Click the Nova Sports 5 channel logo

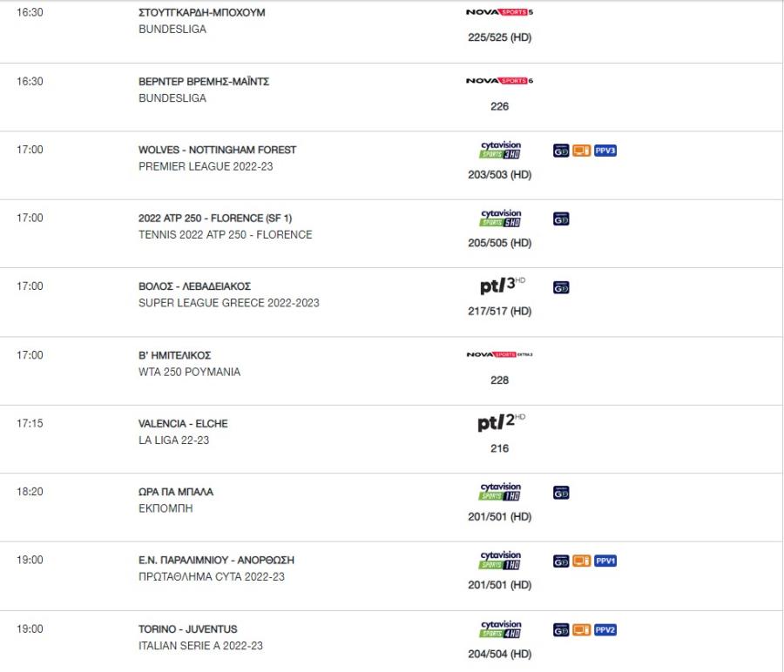499,12
